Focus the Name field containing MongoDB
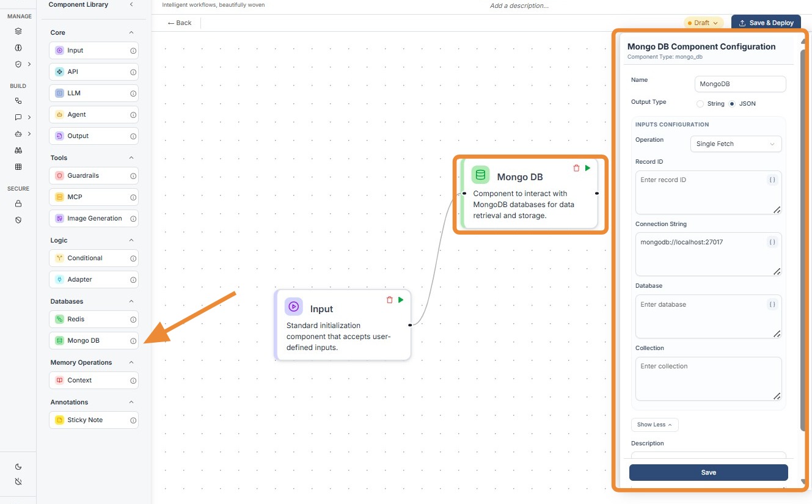Image resolution: width=812 pixels, height=504 pixels. pyautogui.click(x=741, y=84)
